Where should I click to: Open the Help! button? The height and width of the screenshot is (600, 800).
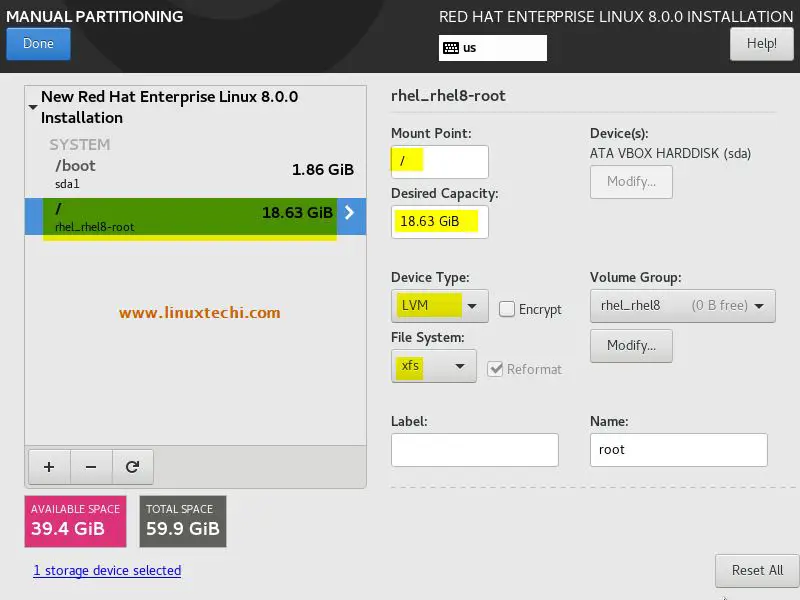[762, 44]
